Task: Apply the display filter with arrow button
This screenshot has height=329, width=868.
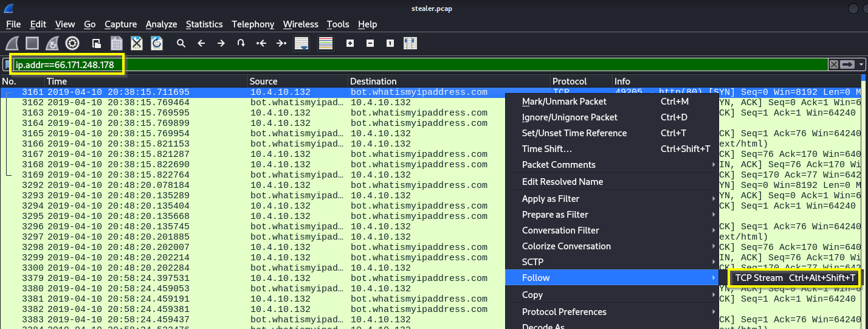Action: (848, 64)
